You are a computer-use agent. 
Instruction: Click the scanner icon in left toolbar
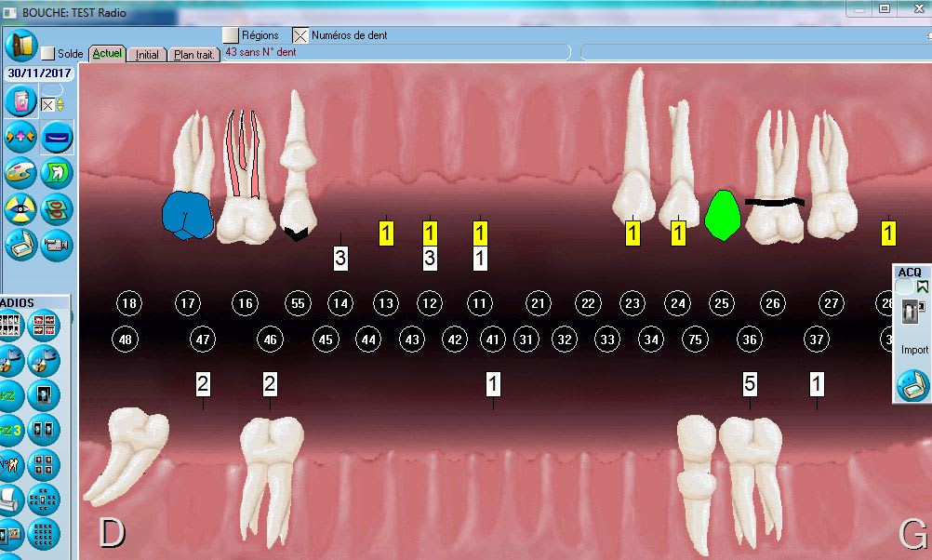click(20, 245)
